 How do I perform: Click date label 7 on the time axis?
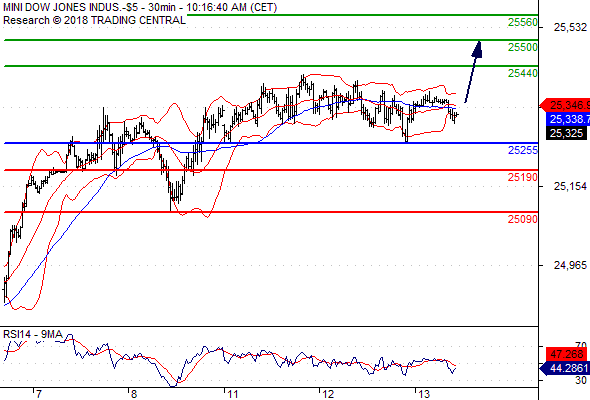[x=38, y=394]
